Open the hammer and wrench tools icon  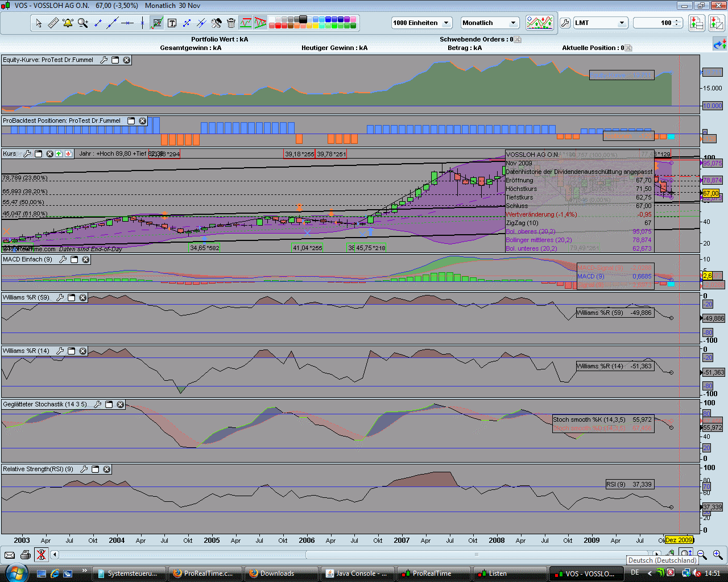tap(216, 23)
